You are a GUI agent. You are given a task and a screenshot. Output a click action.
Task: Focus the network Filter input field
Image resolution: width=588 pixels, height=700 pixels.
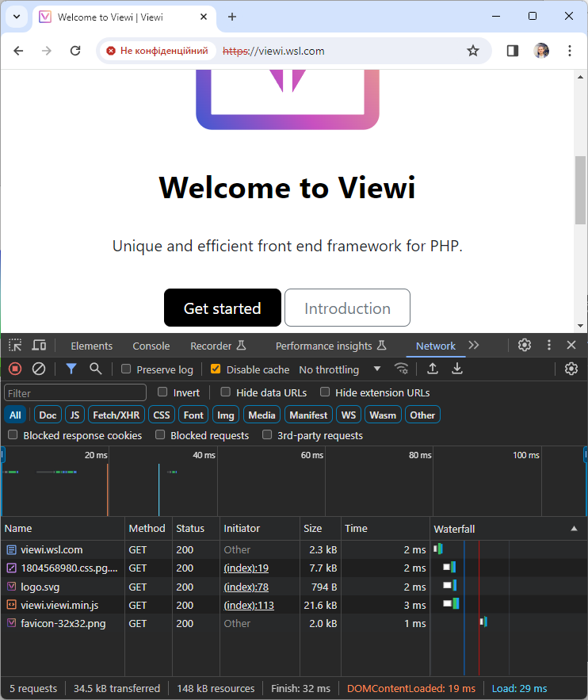tap(75, 393)
